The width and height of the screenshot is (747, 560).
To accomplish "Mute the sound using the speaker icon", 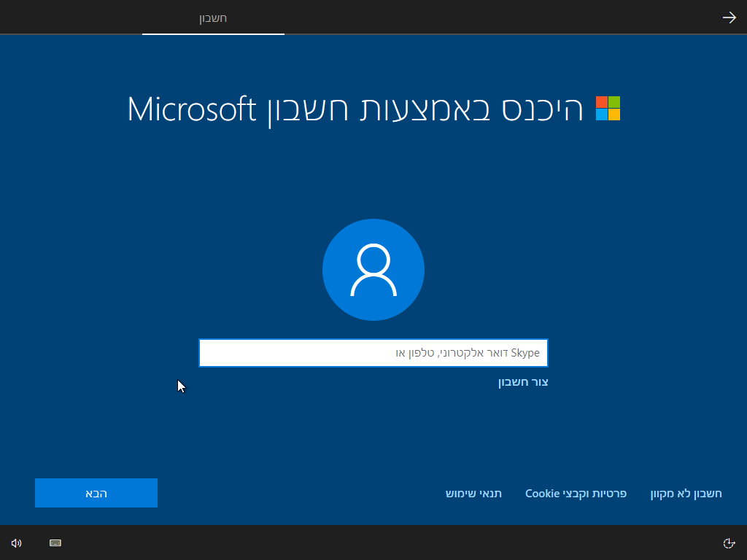I will point(16,542).
